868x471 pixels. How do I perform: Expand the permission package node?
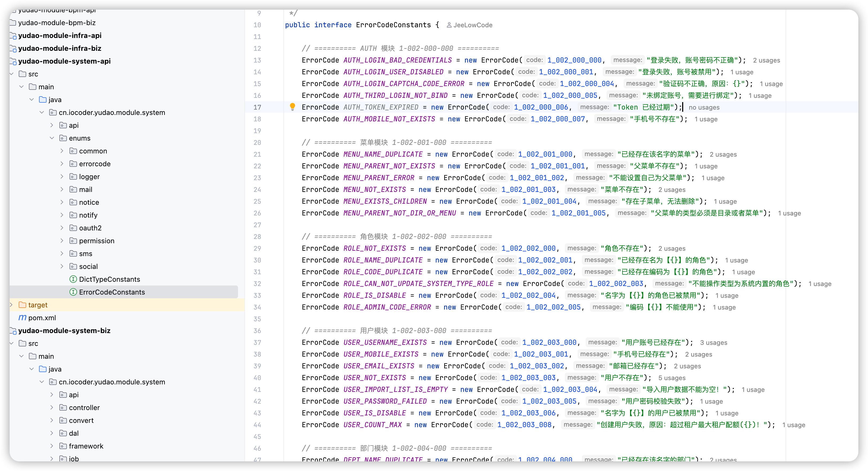coord(62,241)
